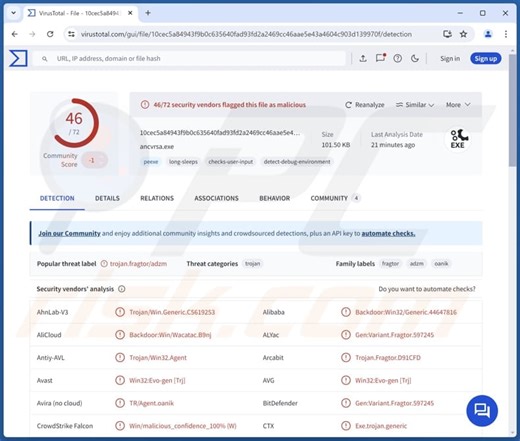The width and height of the screenshot is (520, 441).
Task: Click the Reanalyze button
Action: 365,105
